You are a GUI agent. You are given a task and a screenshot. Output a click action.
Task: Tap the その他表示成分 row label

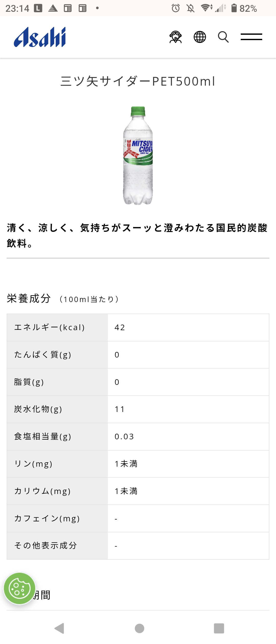point(46,546)
